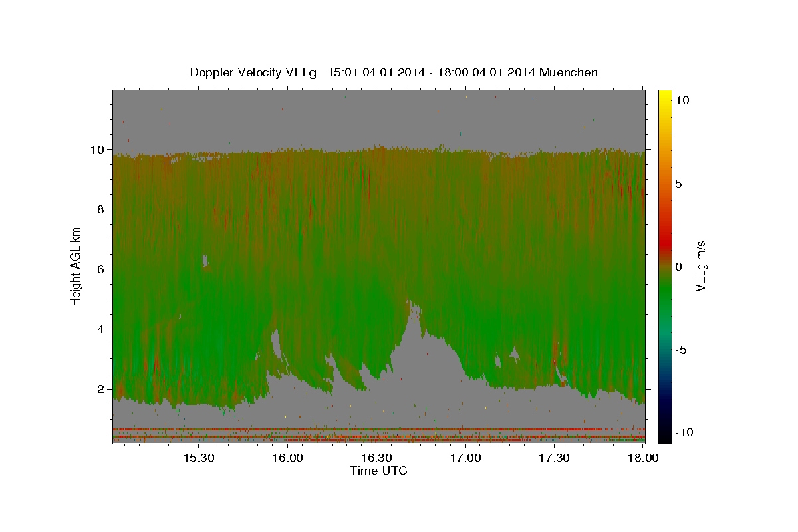Click the colorbar tick label 5
The width and height of the screenshot is (798, 532).
679,184
